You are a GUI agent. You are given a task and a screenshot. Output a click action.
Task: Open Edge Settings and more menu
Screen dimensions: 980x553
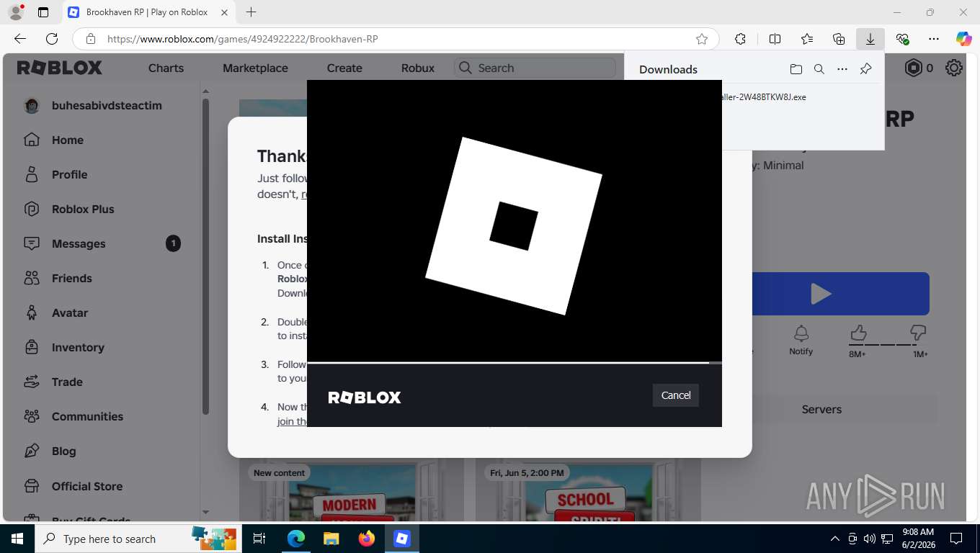(x=934, y=39)
